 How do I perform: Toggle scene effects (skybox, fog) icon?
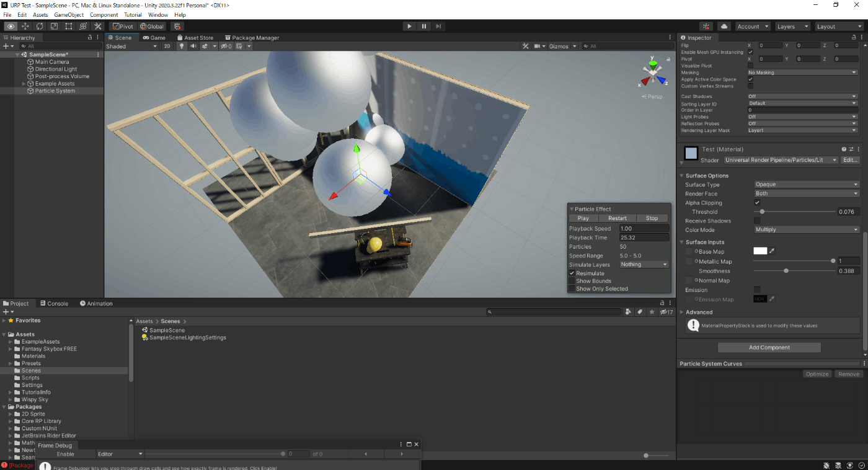pos(205,47)
